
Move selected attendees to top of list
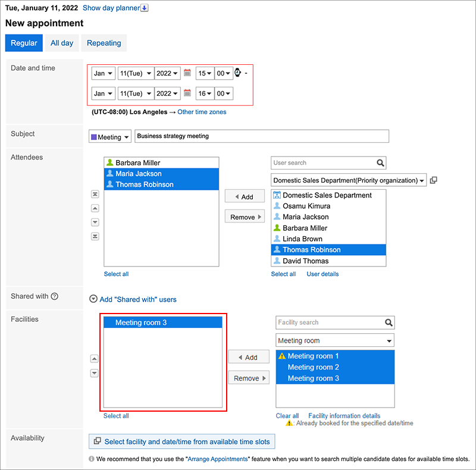point(95,194)
